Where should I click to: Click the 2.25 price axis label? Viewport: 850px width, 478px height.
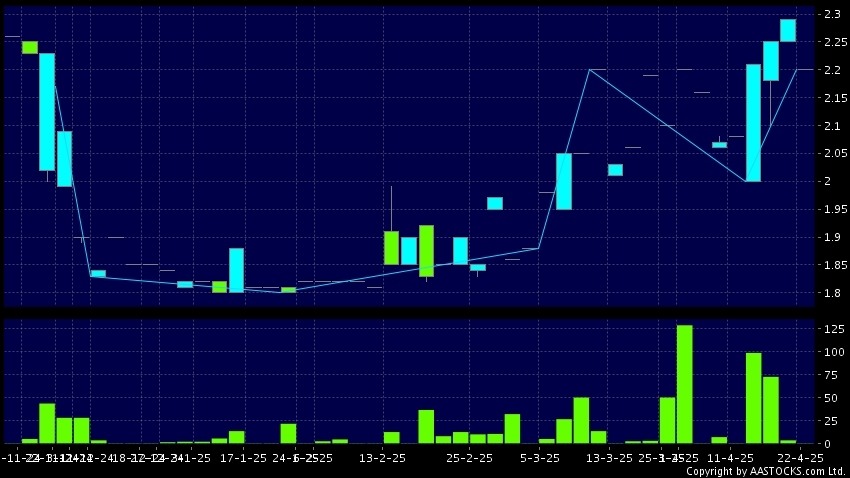point(835,42)
